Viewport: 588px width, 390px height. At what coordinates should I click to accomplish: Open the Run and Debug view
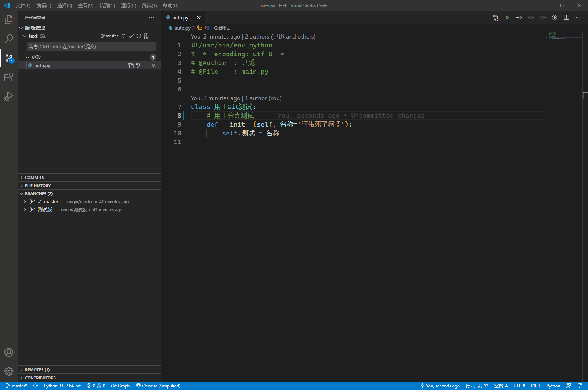[x=9, y=96]
